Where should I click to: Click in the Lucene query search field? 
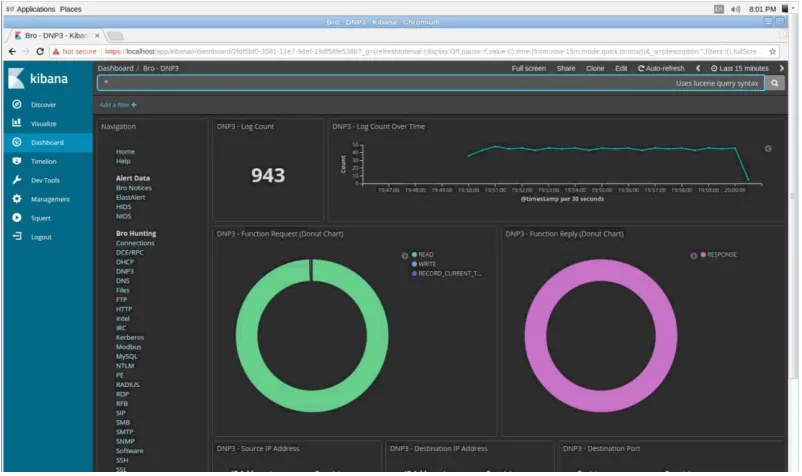[431, 83]
